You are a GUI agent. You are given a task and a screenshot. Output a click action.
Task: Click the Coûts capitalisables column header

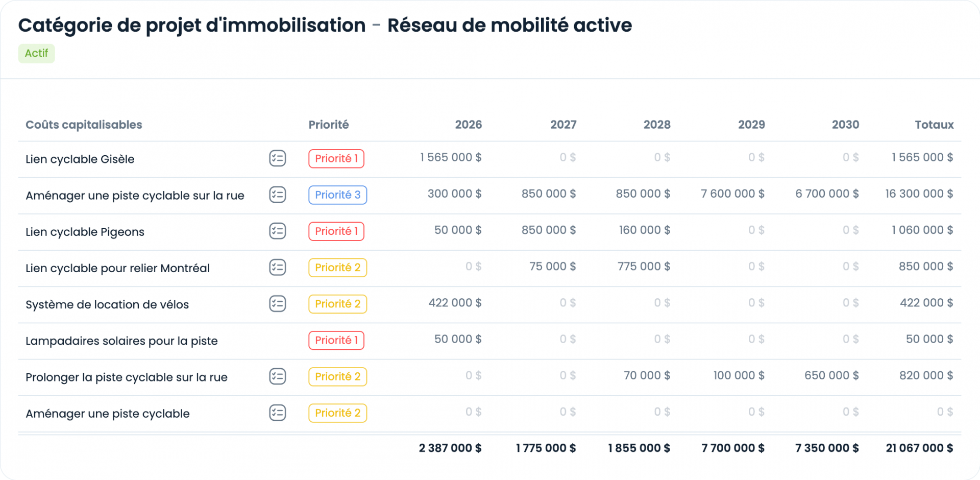pyautogui.click(x=84, y=125)
